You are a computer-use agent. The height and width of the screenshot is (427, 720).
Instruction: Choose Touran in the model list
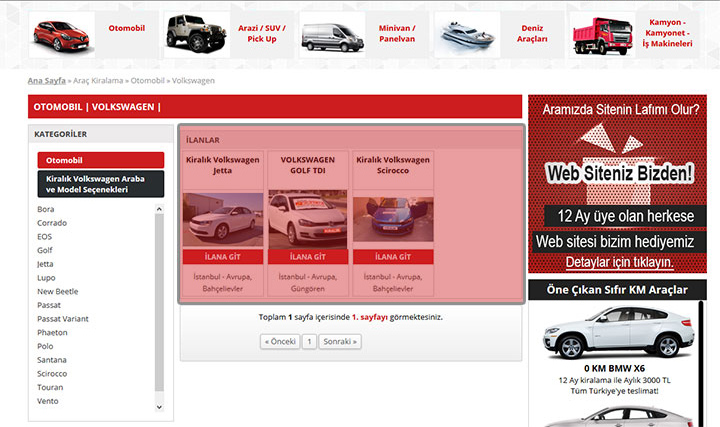(x=51, y=387)
